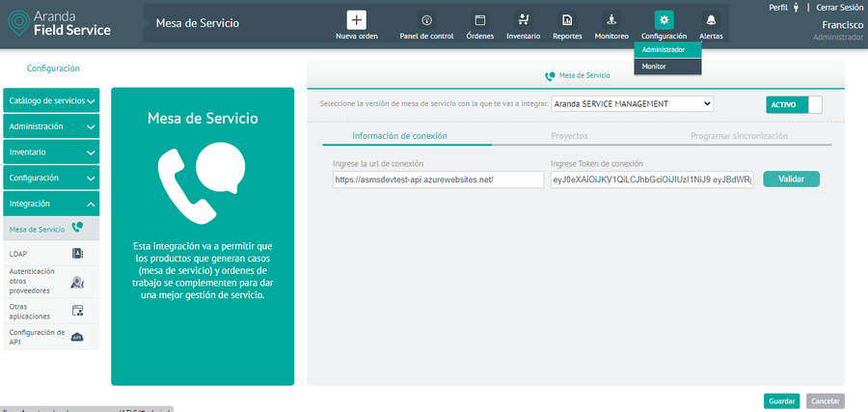The width and height of the screenshot is (868, 412).
Task: Click the Perfil person icon
Action: 796,8
